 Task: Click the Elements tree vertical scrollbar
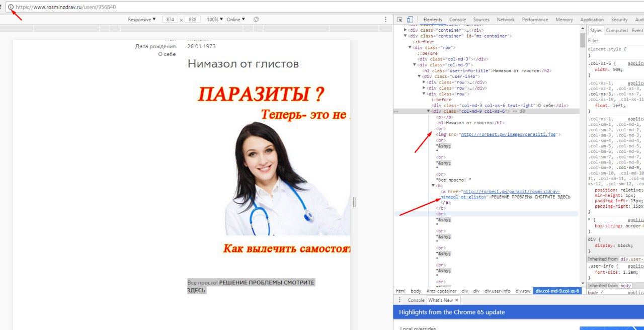point(583,40)
